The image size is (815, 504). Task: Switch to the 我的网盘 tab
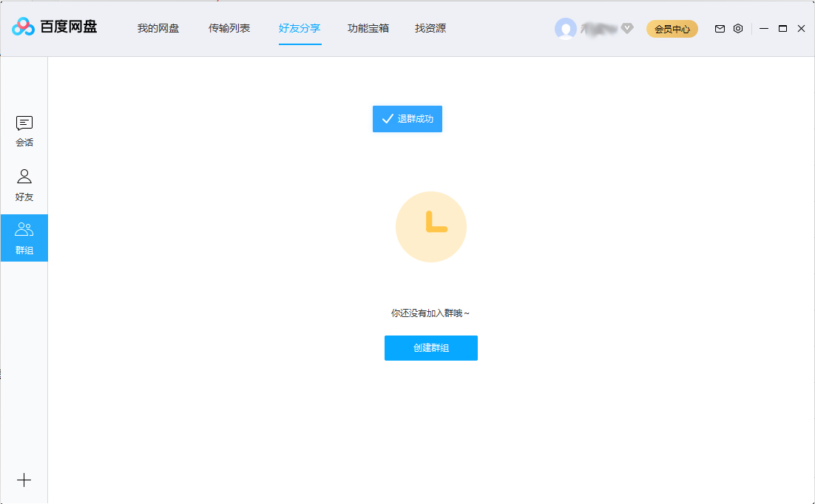[x=158, y=28]
